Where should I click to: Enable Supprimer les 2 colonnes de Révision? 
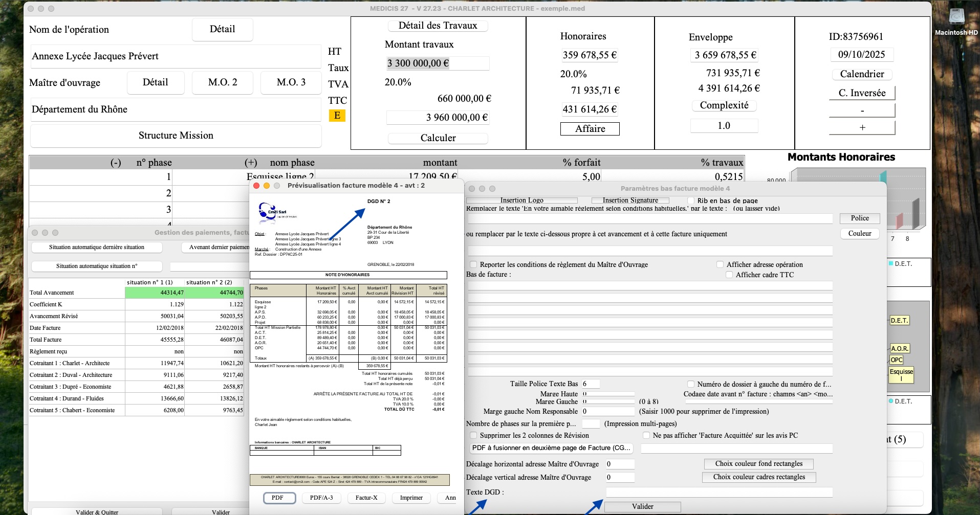coord(473,435)
